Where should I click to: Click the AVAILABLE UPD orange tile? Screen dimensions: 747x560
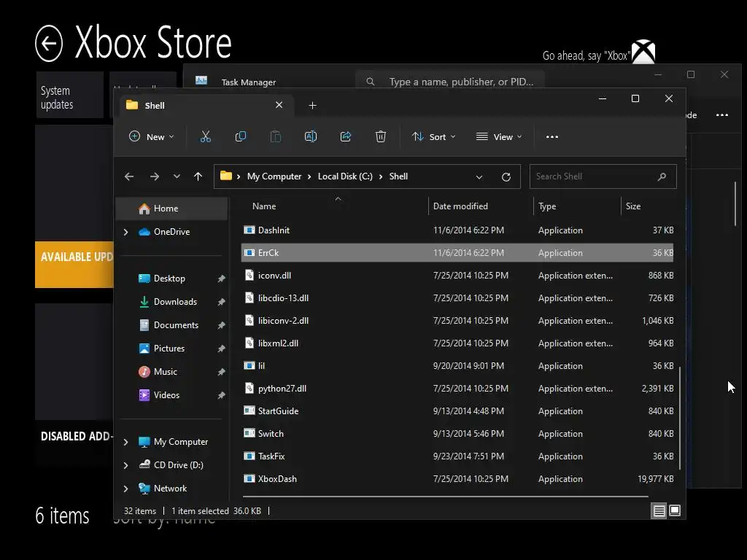pyautogui.click(x=74, y=264)
